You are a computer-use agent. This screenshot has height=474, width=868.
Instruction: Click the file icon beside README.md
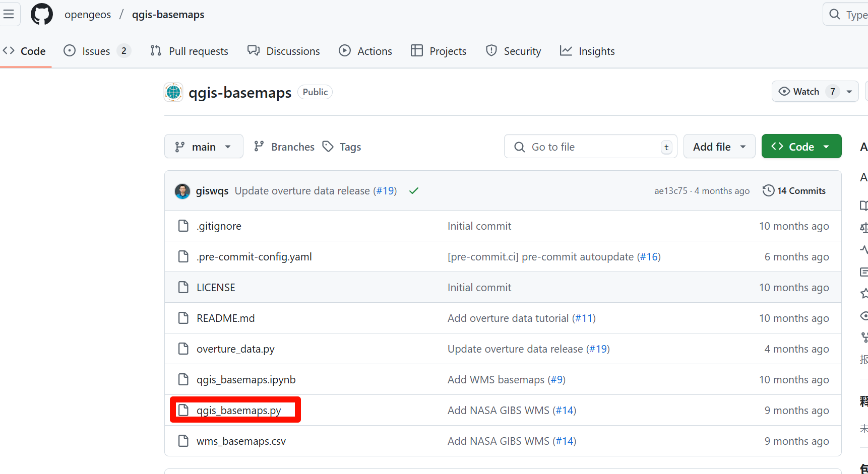183,318
